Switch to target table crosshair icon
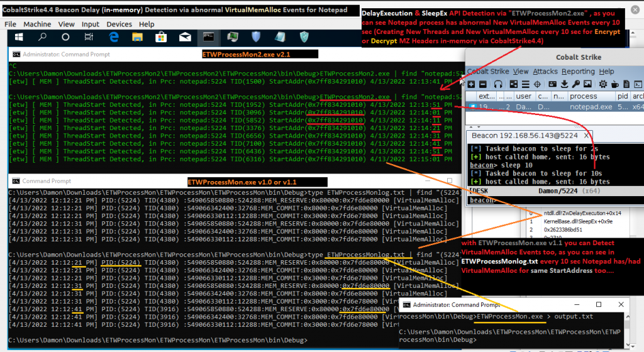The height and width of the screenshot is (352, 644). coord(537,84)
